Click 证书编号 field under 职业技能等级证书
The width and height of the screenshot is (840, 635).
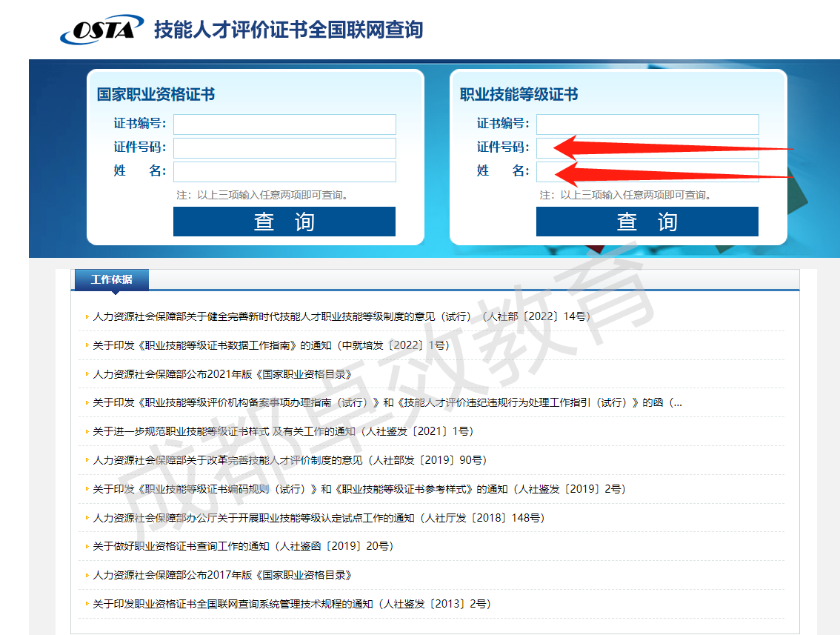[x=647, y=124]
